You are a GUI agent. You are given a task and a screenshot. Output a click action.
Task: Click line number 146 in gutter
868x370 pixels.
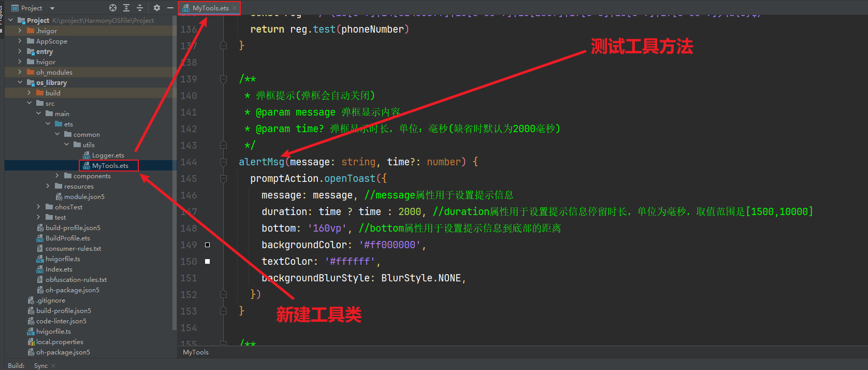click(x=189, y=195)
